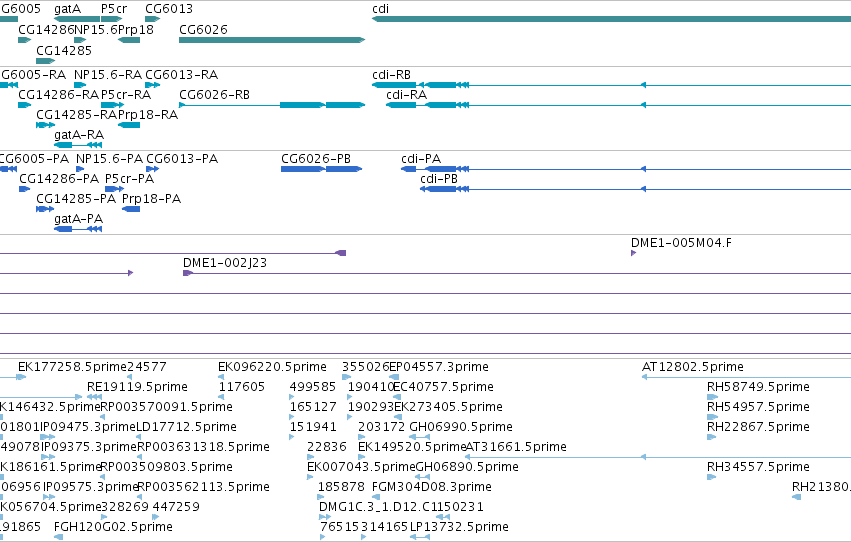Click EST feature 185878
Image resolution: width=851 pixels, height=542 pixels.
pos(321,497)
